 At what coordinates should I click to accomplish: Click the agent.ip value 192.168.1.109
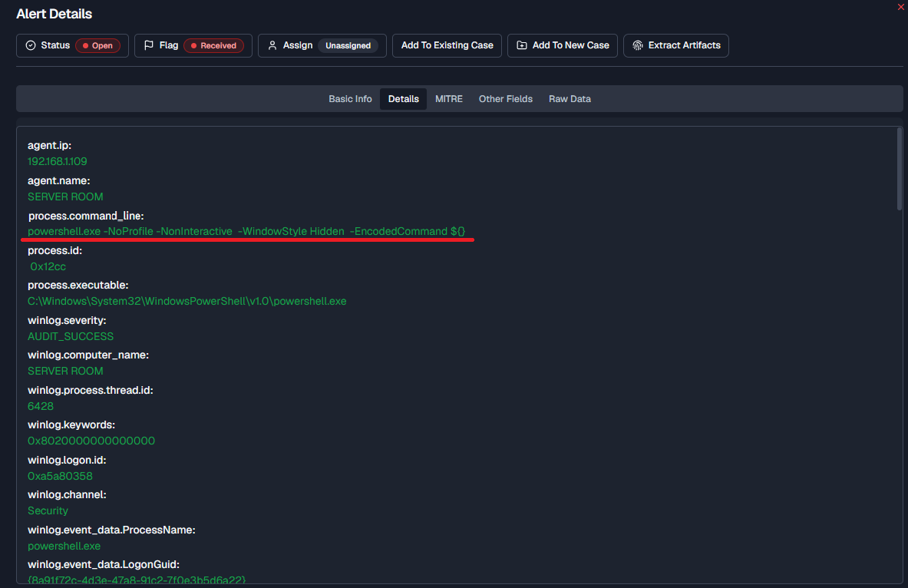click(x=58, y=162)
